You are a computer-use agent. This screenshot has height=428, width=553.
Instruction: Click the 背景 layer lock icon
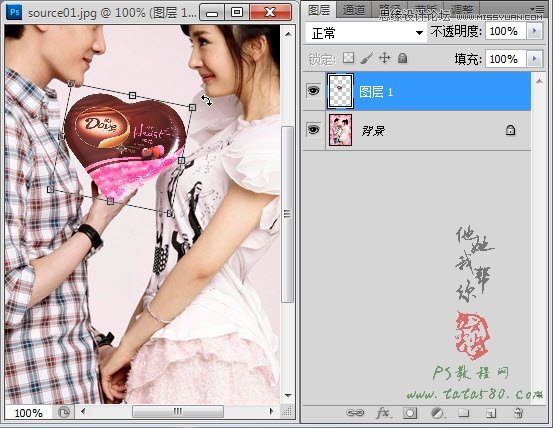[510, 130]
